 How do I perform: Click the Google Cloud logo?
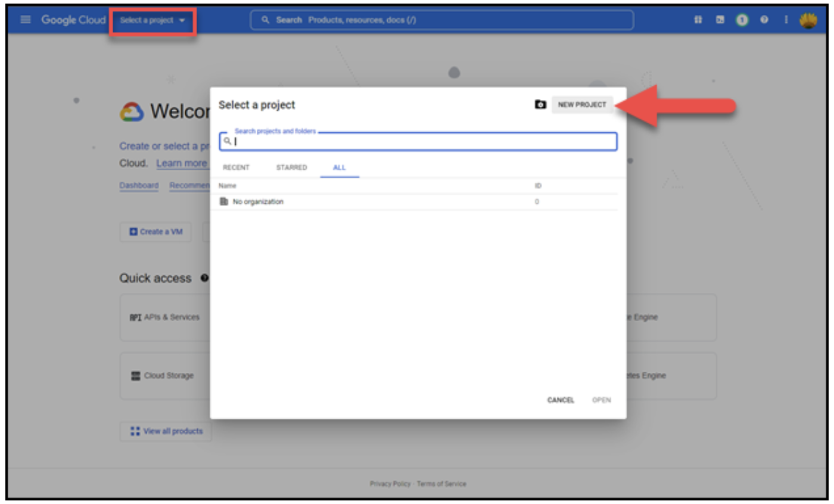pyautogui.click(x=73, y=20)
